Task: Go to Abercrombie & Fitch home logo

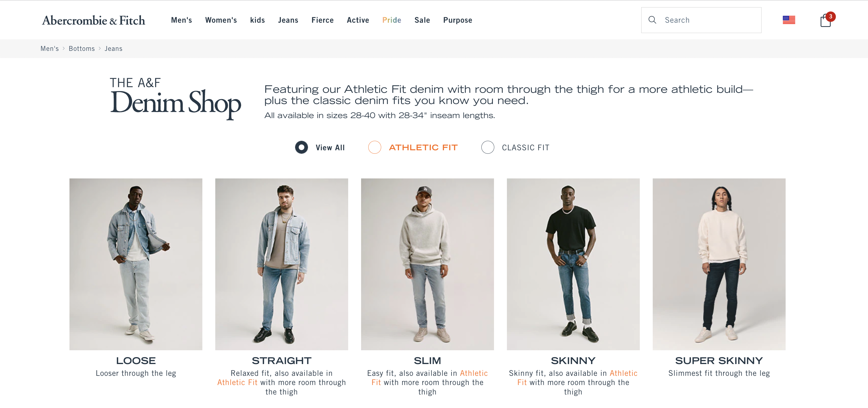Action: click(93, 20)
